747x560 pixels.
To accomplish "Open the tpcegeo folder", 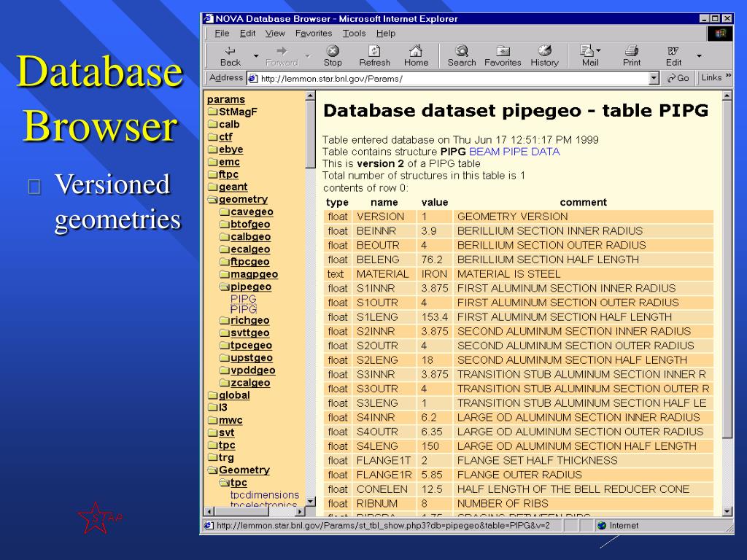I will (x=246, y=345).
